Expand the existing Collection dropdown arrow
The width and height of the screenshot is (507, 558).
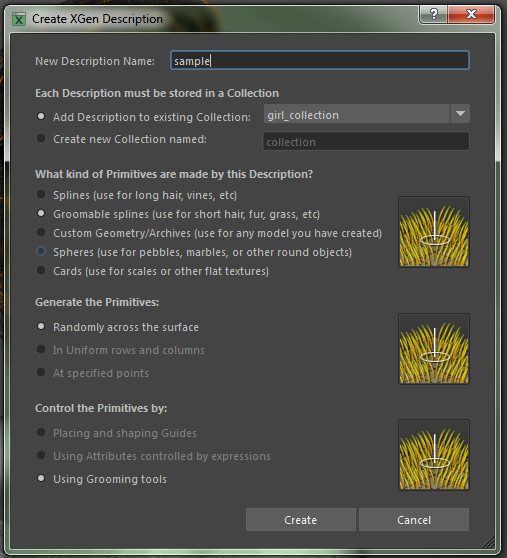460,114
